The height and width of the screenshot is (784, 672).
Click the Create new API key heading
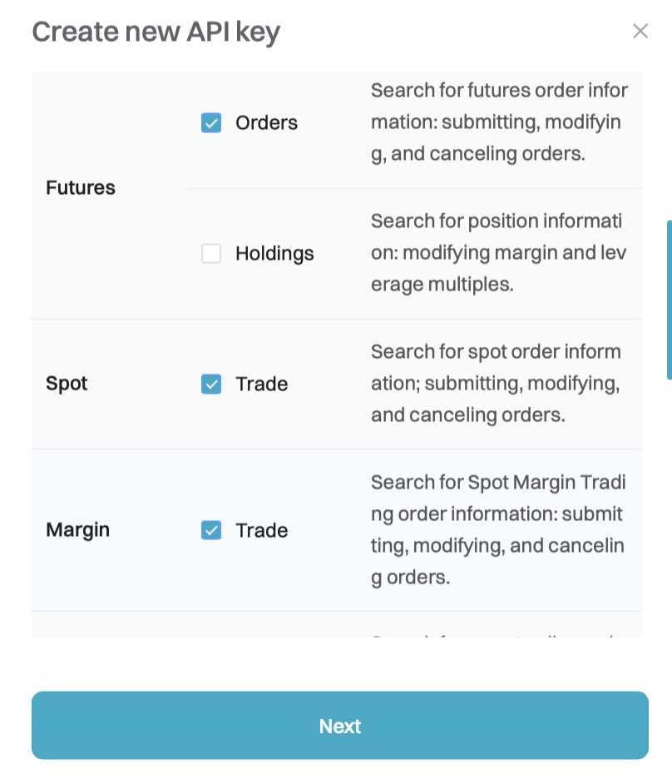click(156, 32)
